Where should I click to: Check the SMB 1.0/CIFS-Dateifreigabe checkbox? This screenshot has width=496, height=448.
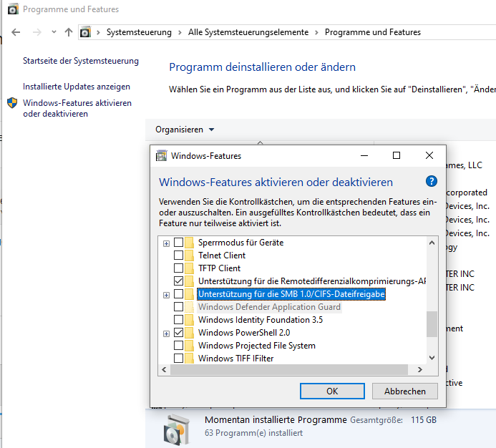(x=178, y=294)
